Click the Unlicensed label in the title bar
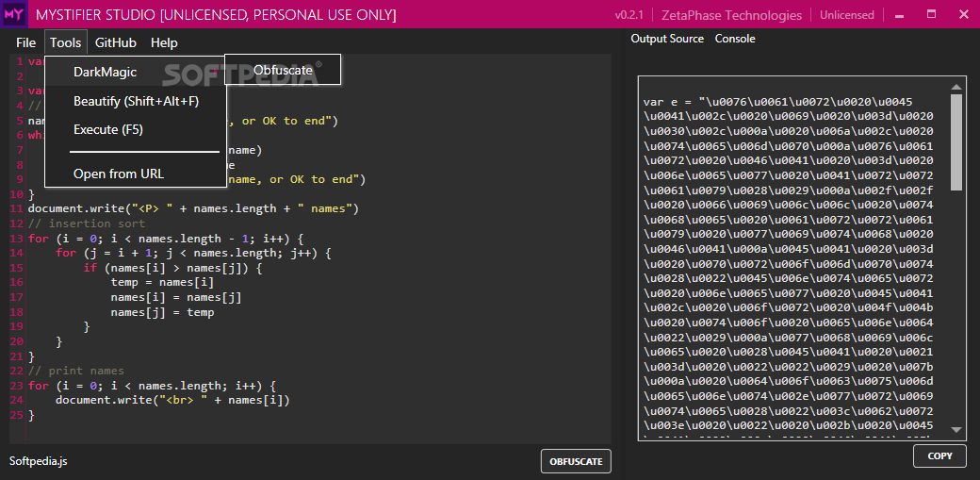The height and width of the screenshot is (480, 980). coord(846,15)
